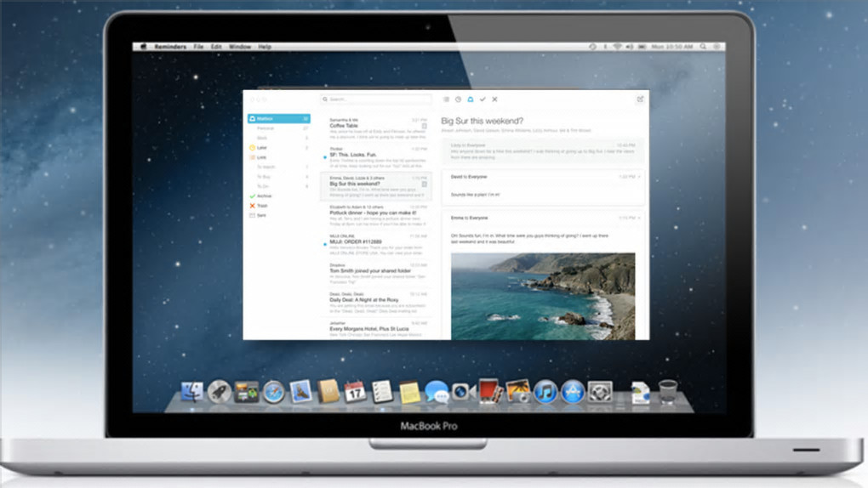This screenshot has width=868, height=488.
Task: Open 'Every Morgans Hotel, Plus St Lucia' email
Action: [376, 330]
